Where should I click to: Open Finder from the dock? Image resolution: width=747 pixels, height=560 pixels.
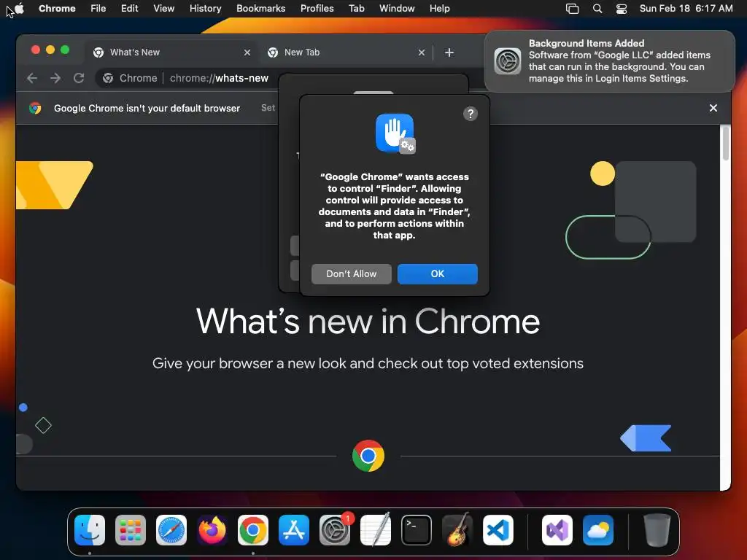90,530
